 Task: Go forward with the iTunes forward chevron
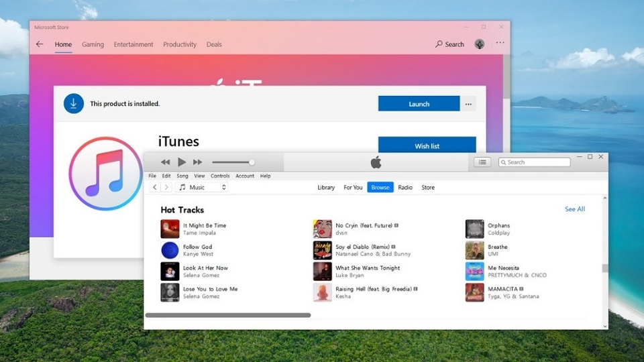(x=166, y=187)
